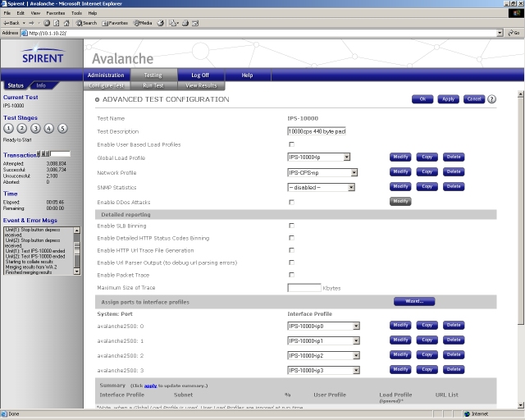The height and width of the screenshot is (420, 525).
Task: Check Enable Url Parser Output checkbox
Action: tap(292, 262)
